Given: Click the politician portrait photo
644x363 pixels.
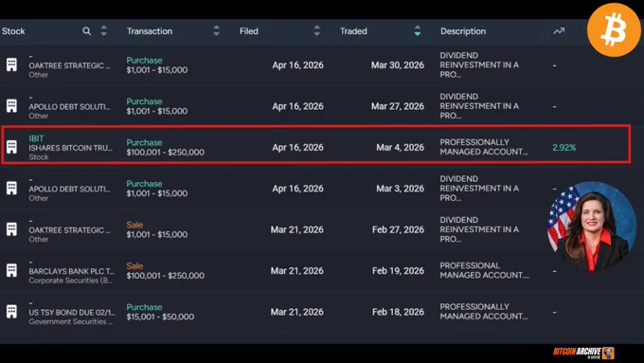Looking at the screenshot, I should pyautogui.click(x=592, y=227).
